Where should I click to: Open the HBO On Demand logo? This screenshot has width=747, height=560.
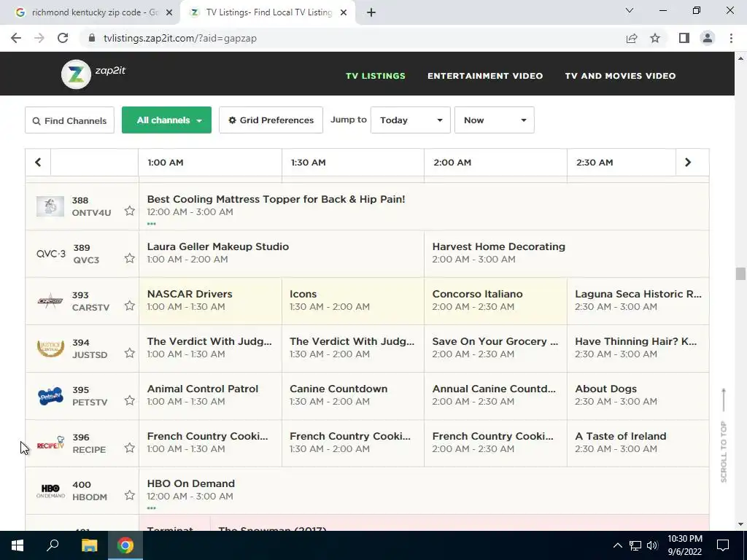50,491
